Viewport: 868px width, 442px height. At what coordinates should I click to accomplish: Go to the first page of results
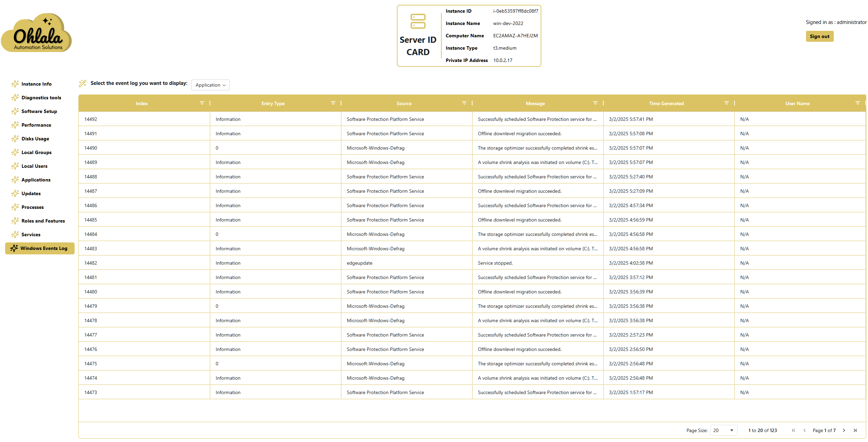coord(793,430)
